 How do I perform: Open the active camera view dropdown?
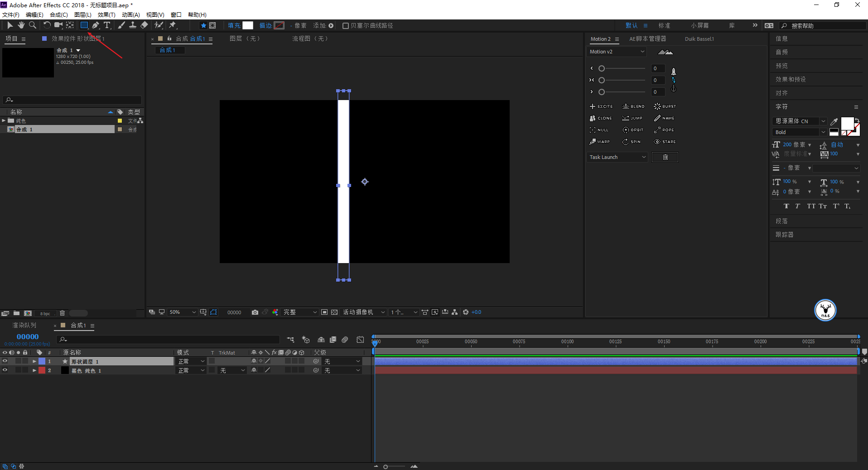[364, 312]
